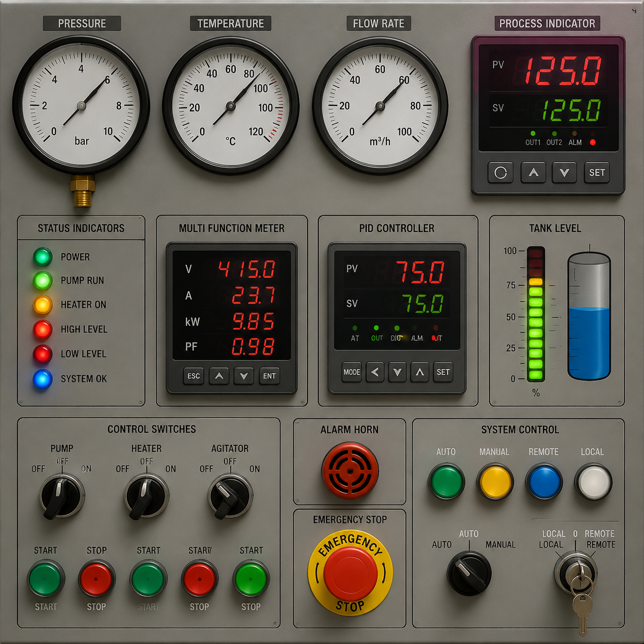The image size is (644, 644).
Task: Click the Process Indicator up arrow button
Action: tap(533, 173)
